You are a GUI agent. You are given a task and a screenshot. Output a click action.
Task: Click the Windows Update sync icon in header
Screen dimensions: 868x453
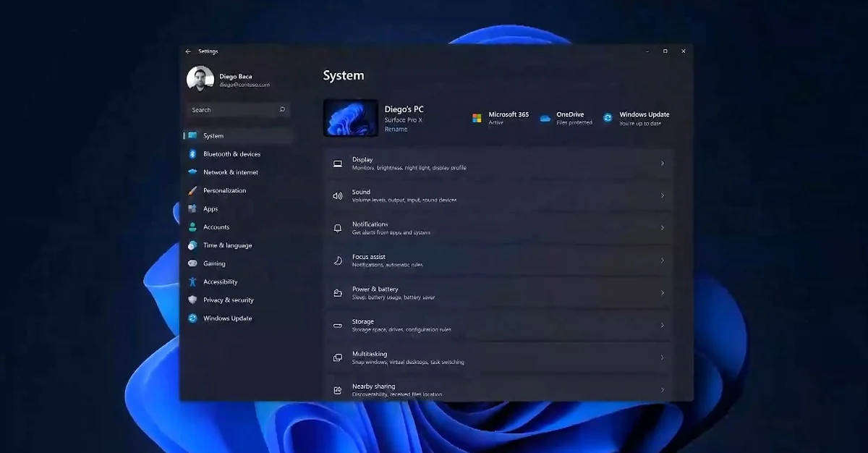point(608,118)
